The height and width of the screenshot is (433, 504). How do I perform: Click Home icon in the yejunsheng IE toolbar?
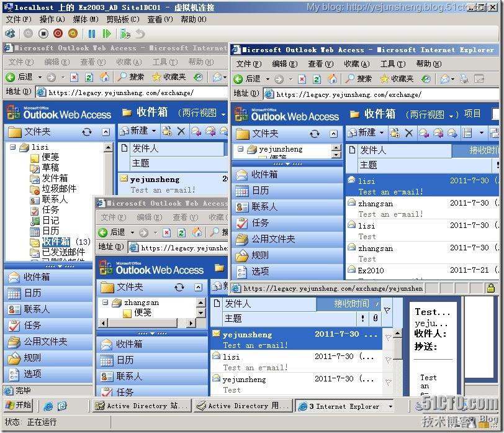pos(332,79)
